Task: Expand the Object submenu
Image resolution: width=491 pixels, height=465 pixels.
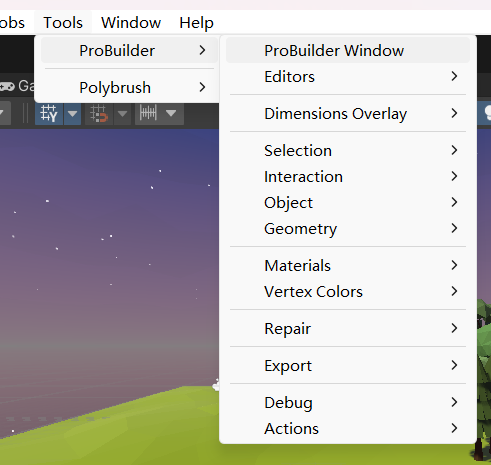Action: pyautogui.click(x=348, y=203)
